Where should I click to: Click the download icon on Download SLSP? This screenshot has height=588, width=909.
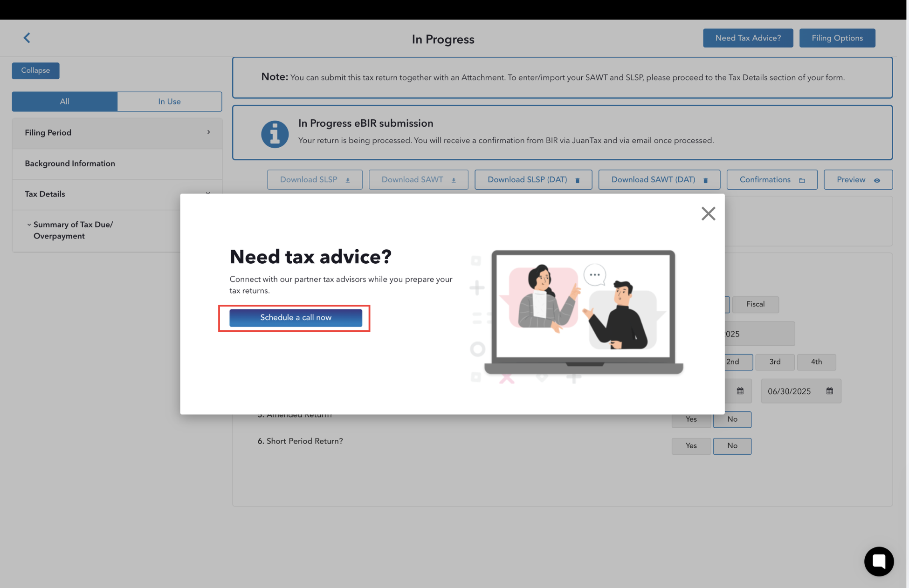[348, 180]
